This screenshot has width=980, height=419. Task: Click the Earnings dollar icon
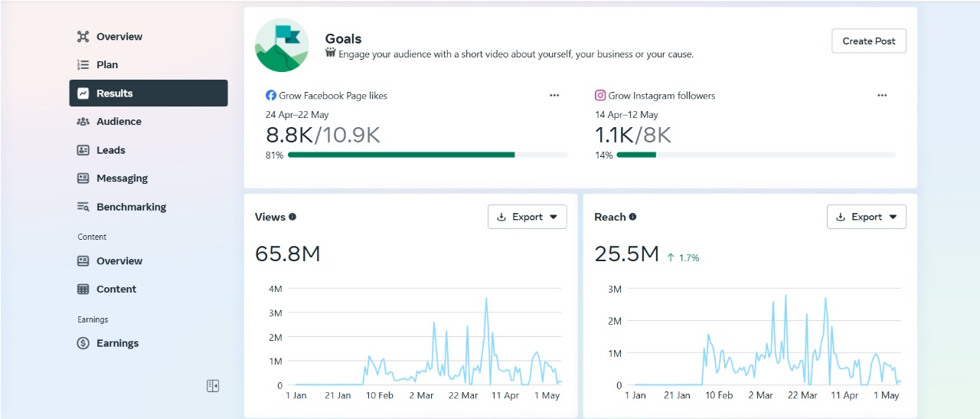point(83,344)
